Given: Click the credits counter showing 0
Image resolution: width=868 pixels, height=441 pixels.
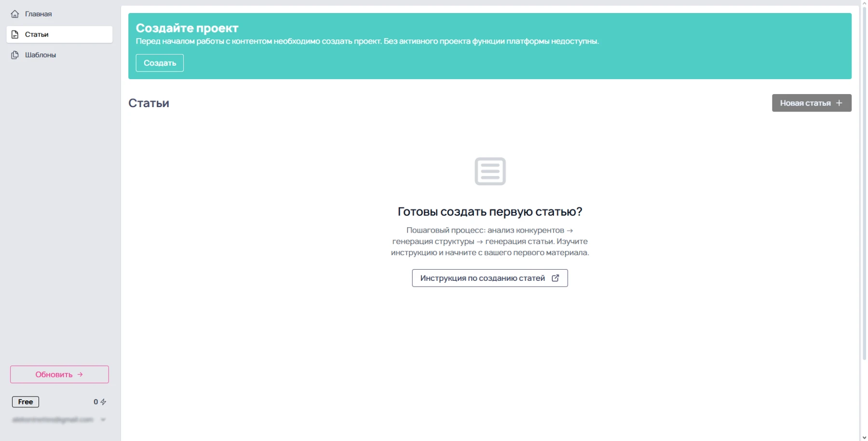Looking at the screenshot, I should click(x=95, y=401).
